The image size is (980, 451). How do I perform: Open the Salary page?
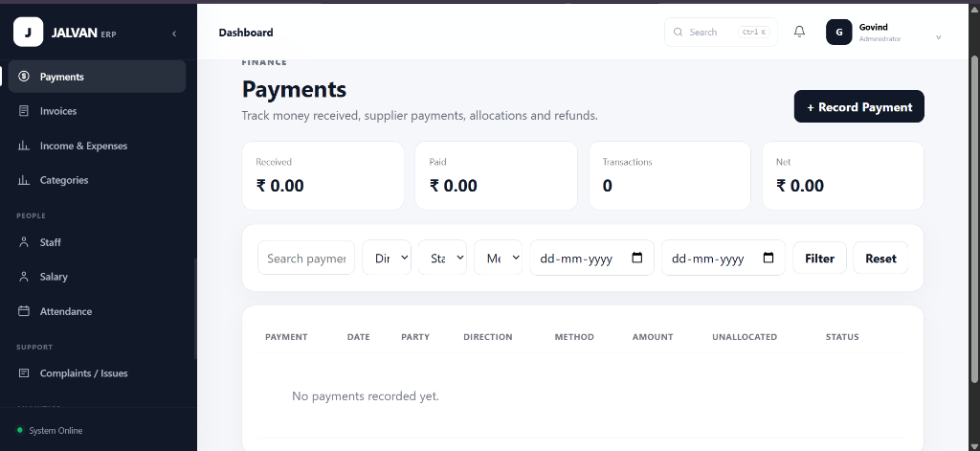[x=97, y=277]
